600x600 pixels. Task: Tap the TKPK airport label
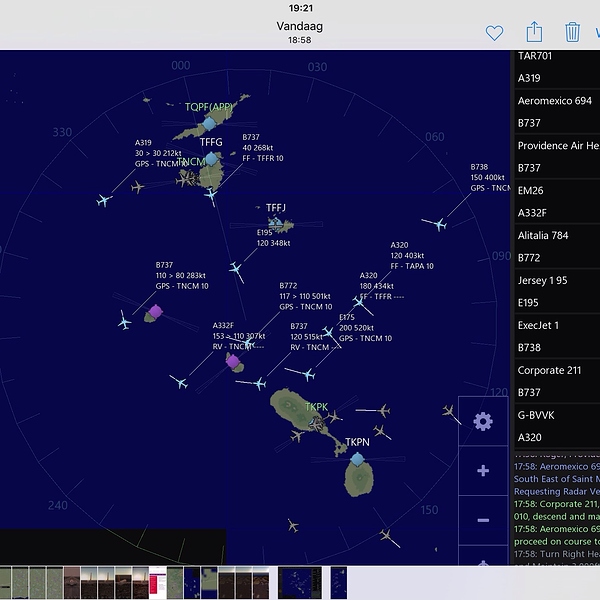(316, 407)
